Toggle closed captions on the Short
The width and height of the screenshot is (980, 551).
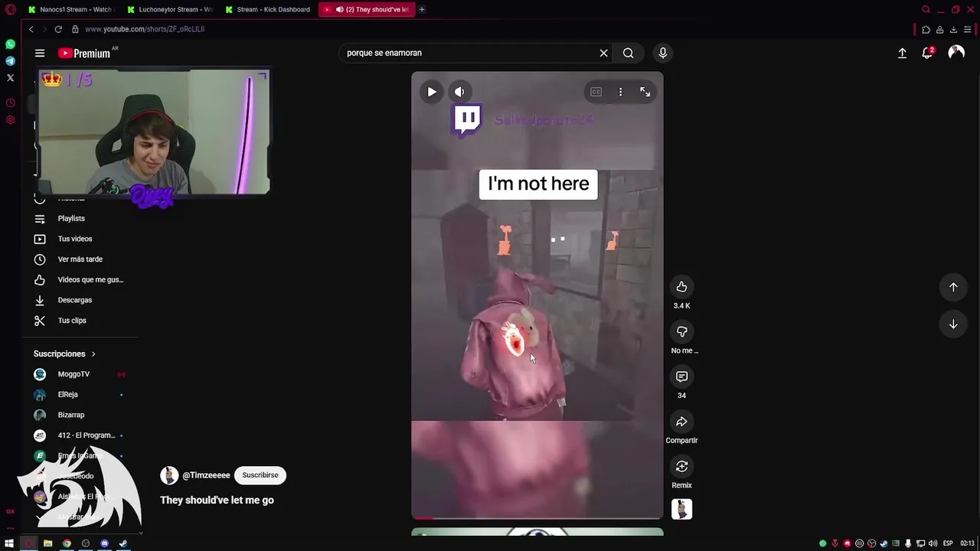596,92
